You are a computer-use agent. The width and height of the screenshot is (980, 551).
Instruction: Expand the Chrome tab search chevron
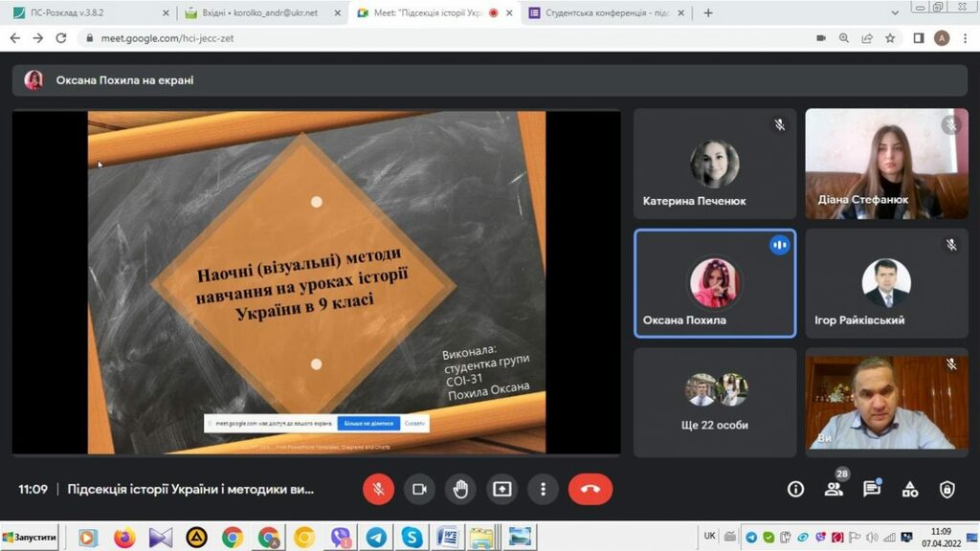point(894,12)
